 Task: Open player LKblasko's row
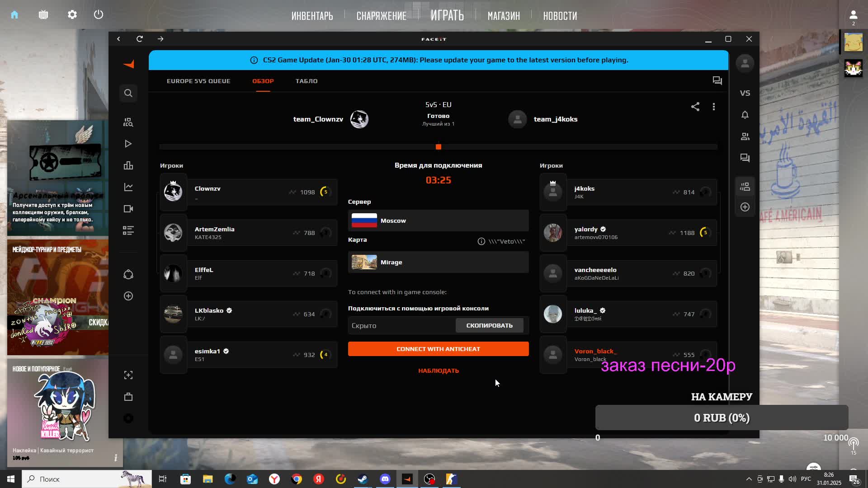click(249, 314)
